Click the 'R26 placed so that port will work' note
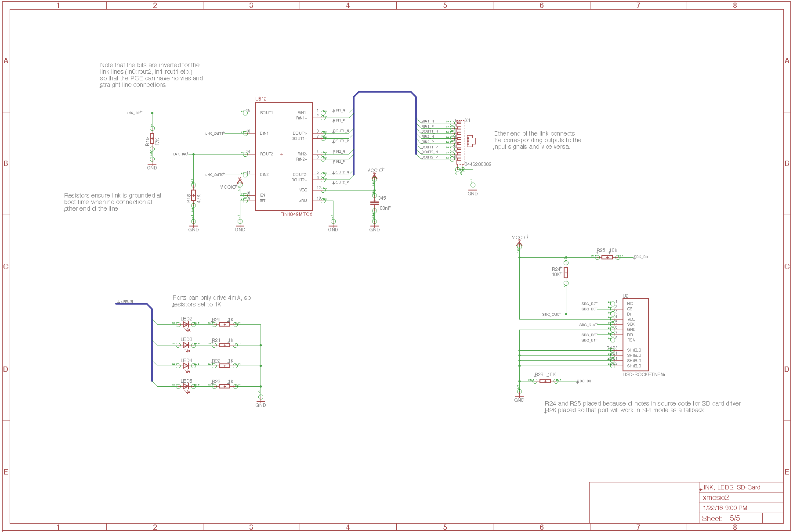The image size is (793, 532). click(624, 410)
